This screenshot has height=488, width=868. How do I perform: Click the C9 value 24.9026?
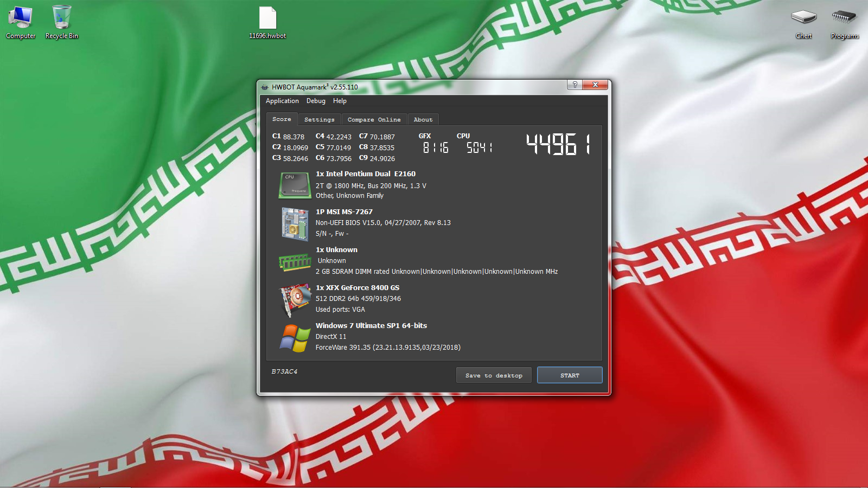tap(382, 159)
